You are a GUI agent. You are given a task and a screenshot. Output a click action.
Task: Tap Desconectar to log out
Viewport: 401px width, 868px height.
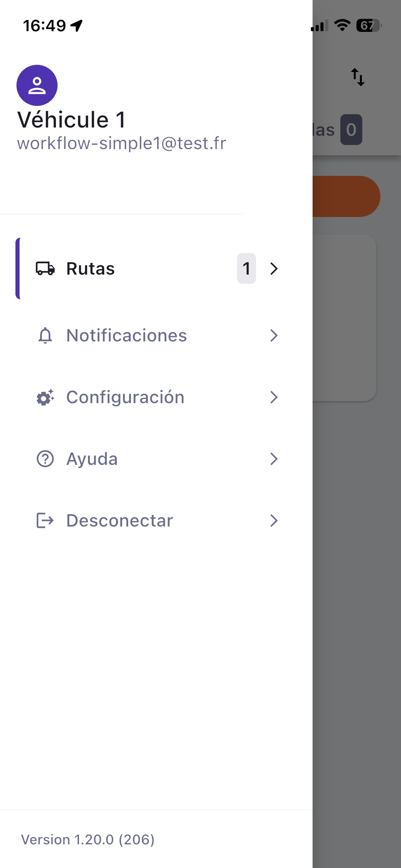tap(120, 520)
